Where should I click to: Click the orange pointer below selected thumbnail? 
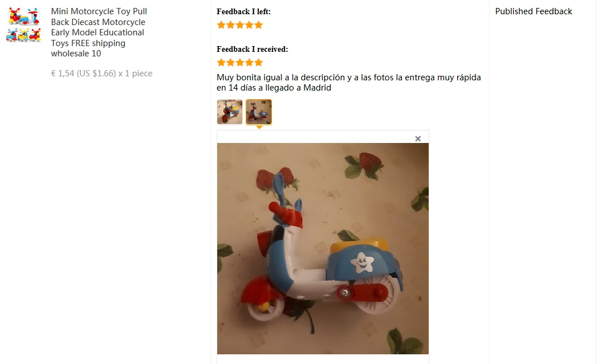click(x=259, y=127)
